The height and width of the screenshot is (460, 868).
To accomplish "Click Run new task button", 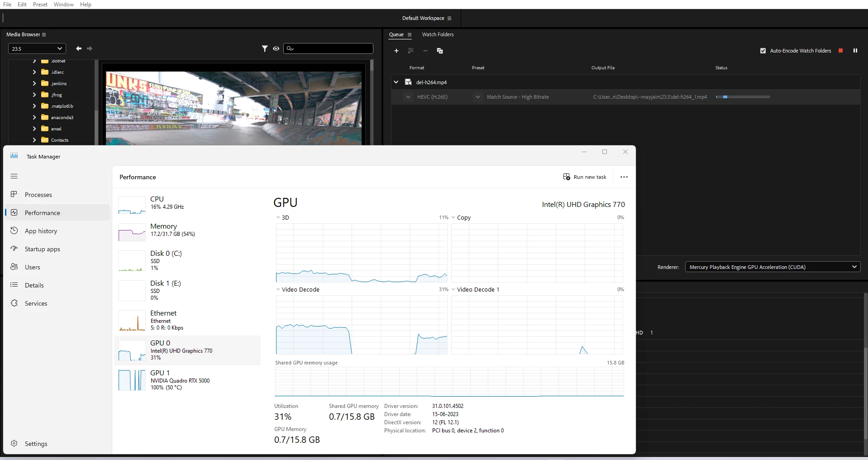I will [x=585, y=177].
